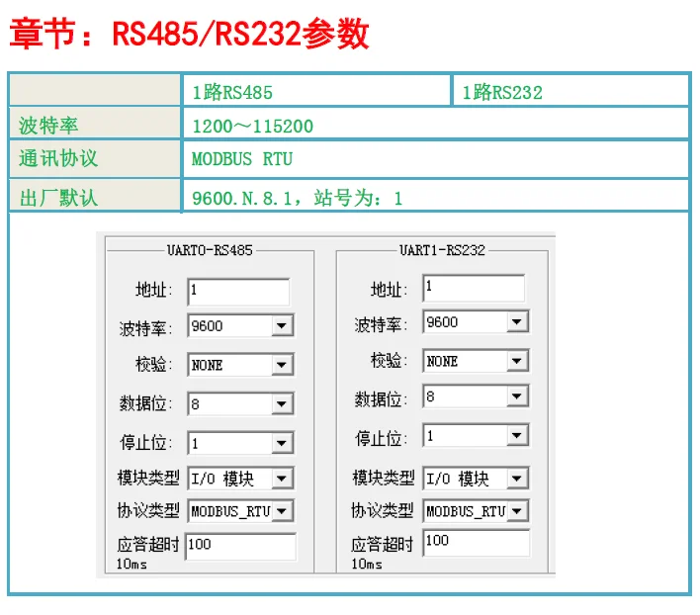Open the UART1-RS232 模块类型 dropdown arrow
Screen dimensions: 700x615
click(x=517, y=479)
